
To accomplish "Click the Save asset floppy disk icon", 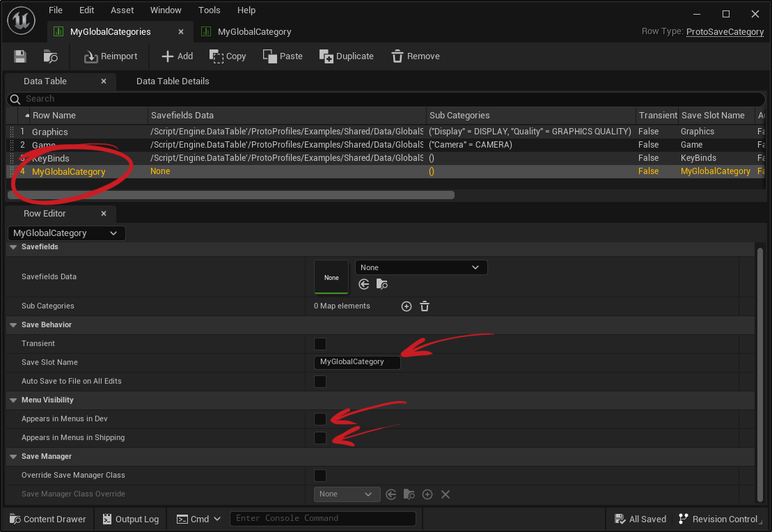I will click(x=20, y=56).
